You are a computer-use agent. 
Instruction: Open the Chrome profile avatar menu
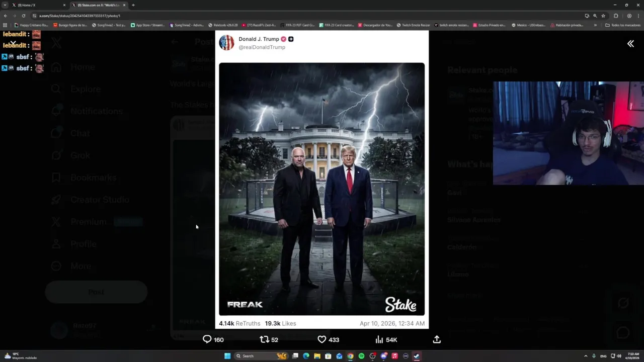click(x=629, y=16)
